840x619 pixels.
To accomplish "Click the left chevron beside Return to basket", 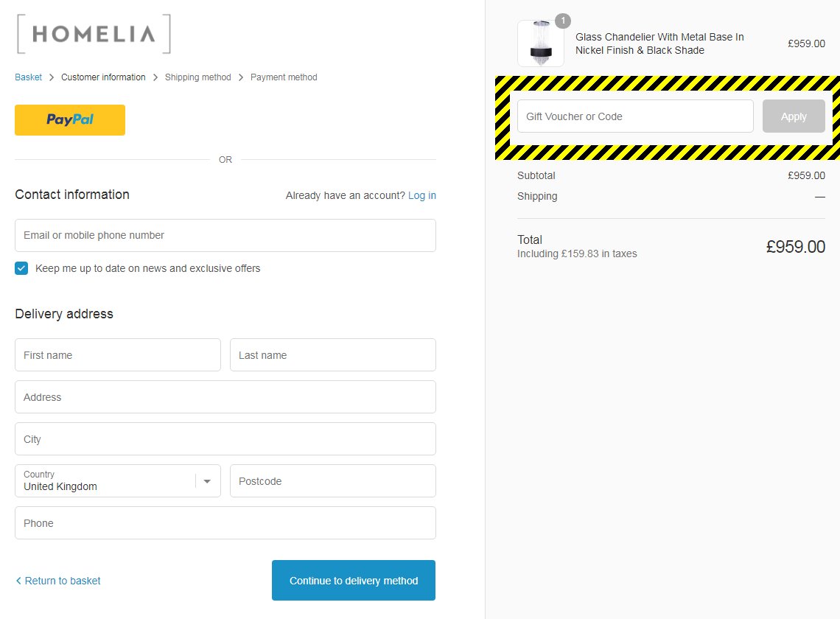I will click(18, 581).
